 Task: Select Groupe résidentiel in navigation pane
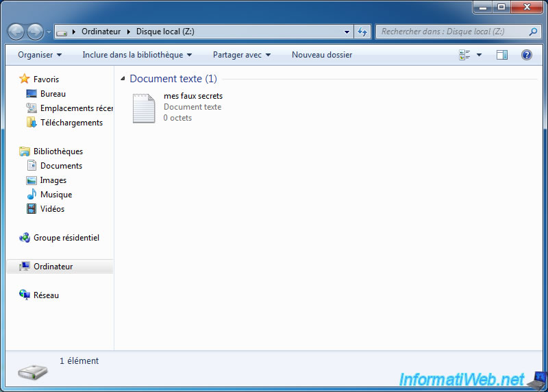pos(66,238)
